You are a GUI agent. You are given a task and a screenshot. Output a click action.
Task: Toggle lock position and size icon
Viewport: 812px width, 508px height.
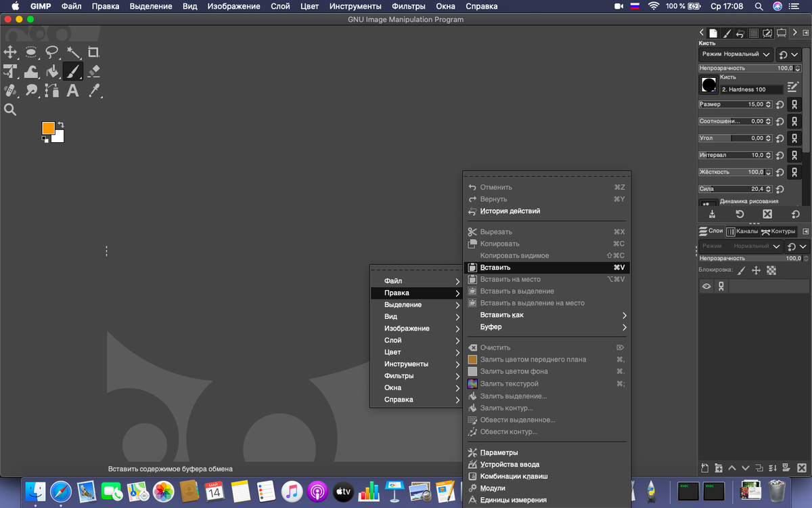757,270
